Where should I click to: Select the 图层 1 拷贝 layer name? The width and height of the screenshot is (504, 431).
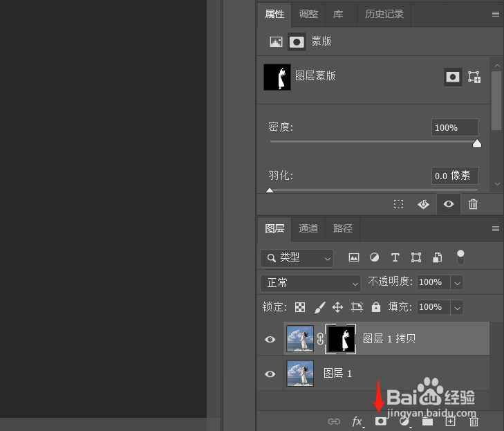coord(389,339)
